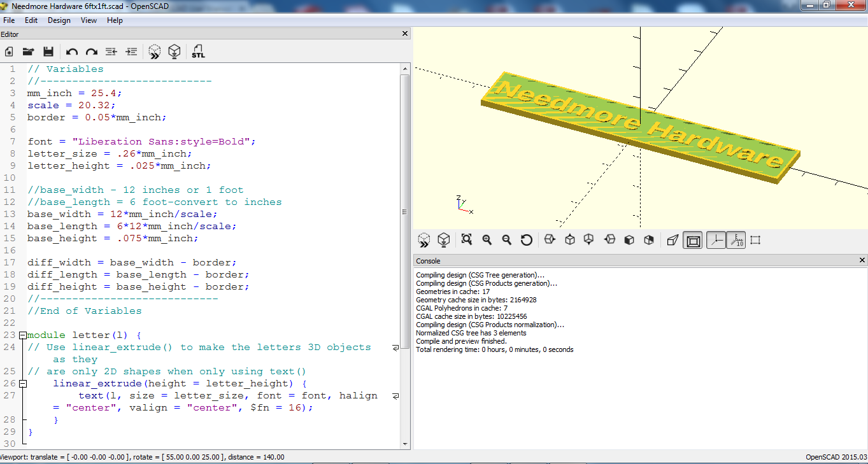868x464 pixels.
Task: Click console line 'Geometries in cache: 17'
Action: [452, 292]
